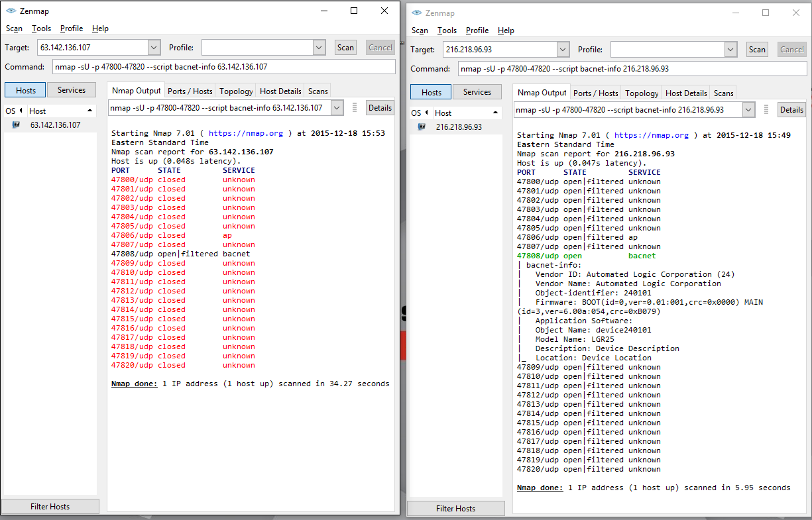Open Scan menu in left window

click(14, 28)
